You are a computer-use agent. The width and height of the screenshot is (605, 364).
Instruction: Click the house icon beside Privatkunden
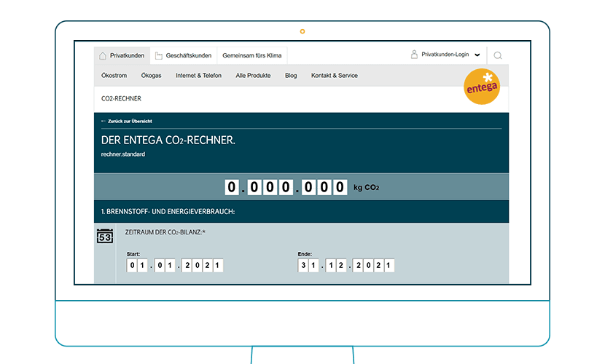[x=103, y=55]
